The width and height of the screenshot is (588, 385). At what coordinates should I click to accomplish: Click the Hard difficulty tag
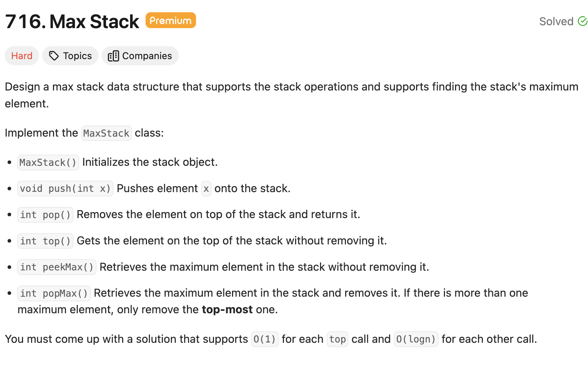(x=22, y=56)
